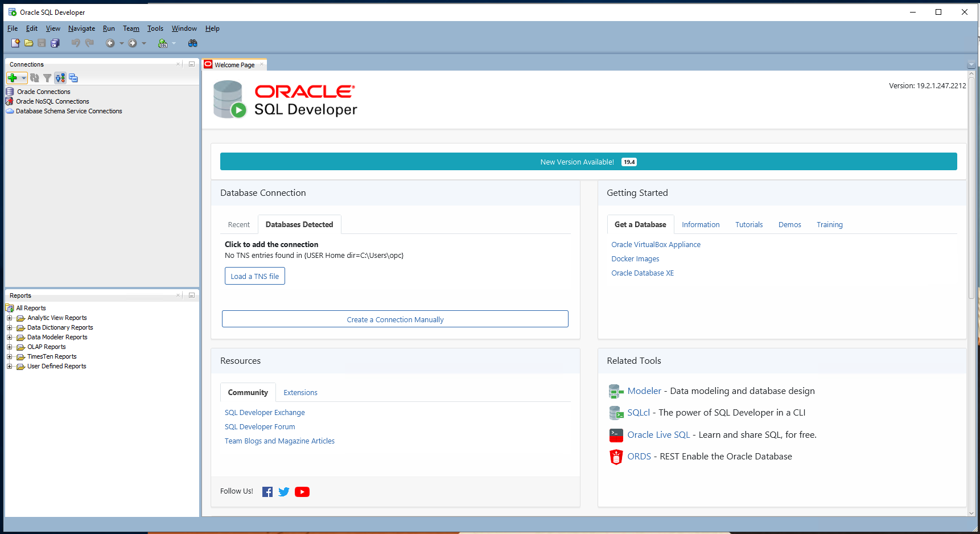Select the Information tab
Viewport: 980px width, 534px height.
[x=701, y=225]
